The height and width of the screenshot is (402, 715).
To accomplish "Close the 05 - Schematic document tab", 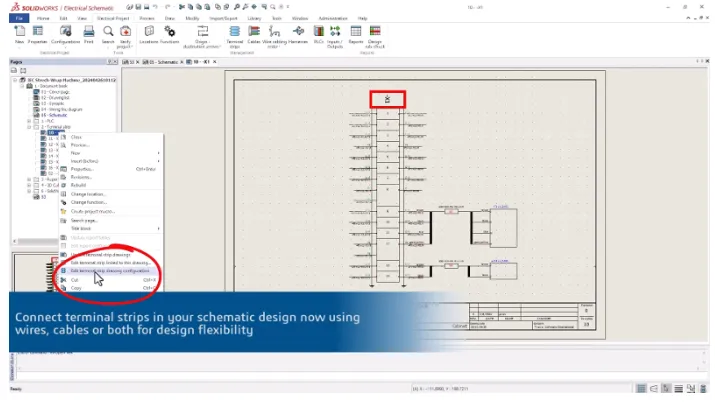I will pyautogui.click(x=181, y=62).
